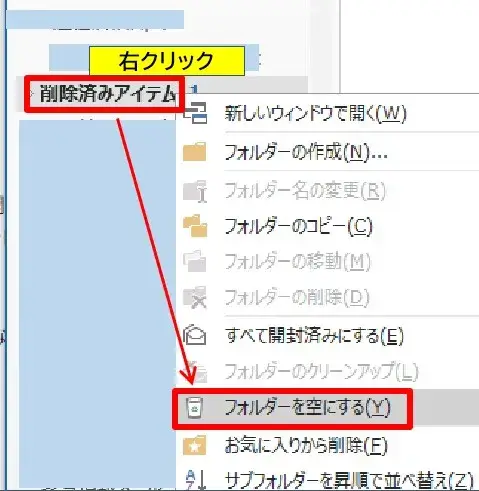
Task: Click the unread count next to 削除済みアイテム
Action: (194, 89)
